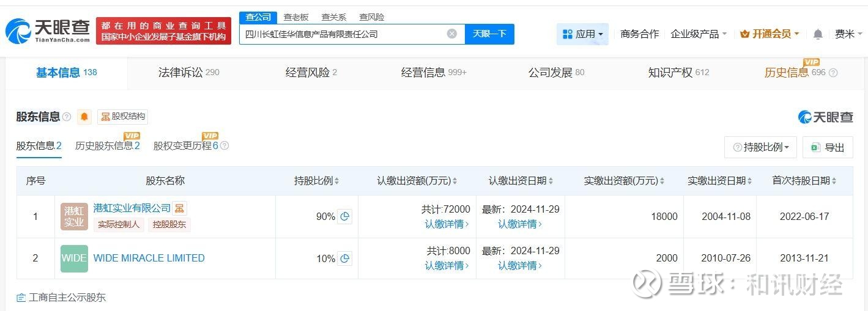Click the 天眼一下 search button
This screenshot has width=868, height=311.
coord(489,34)
